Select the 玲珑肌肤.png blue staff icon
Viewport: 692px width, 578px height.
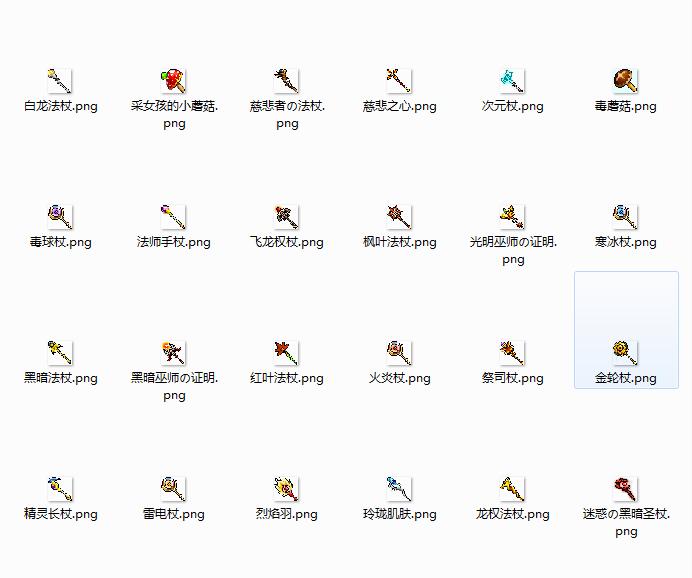pos(399,488)
